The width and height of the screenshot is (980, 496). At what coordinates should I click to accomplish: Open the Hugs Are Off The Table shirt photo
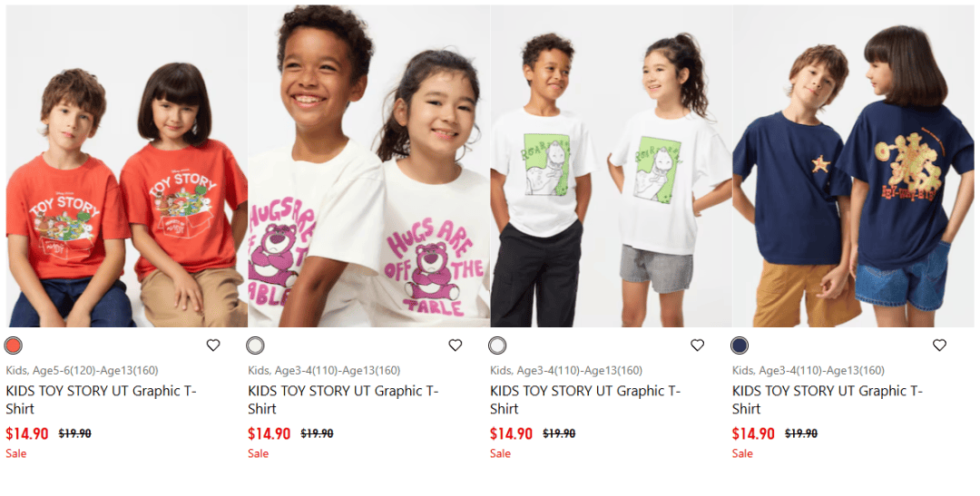(x=368, y=166)
